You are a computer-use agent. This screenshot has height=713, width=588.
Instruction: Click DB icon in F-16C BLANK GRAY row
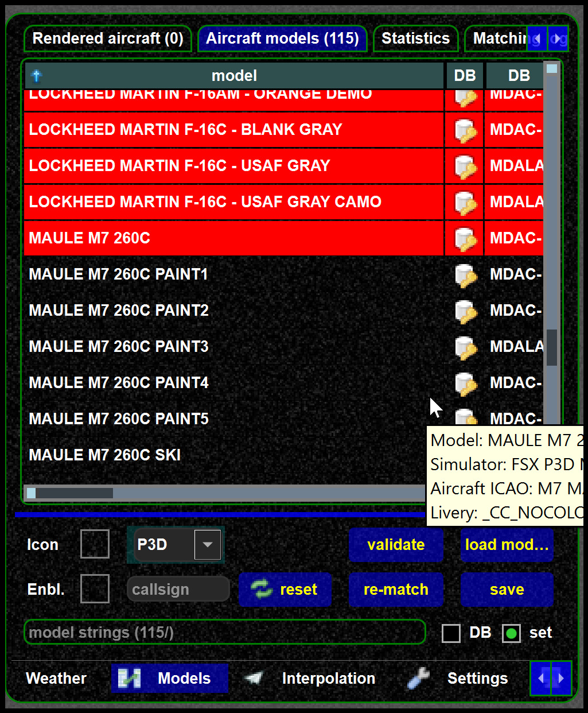click(465, 130)
